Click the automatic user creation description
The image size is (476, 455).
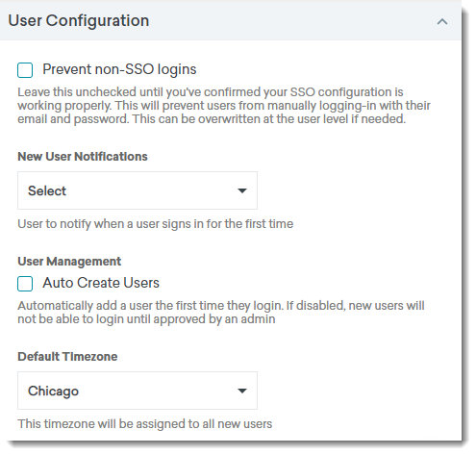[221, 313]
